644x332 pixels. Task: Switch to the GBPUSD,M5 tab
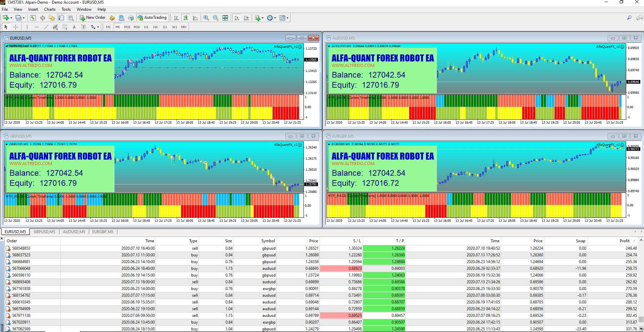coord(44,232)
